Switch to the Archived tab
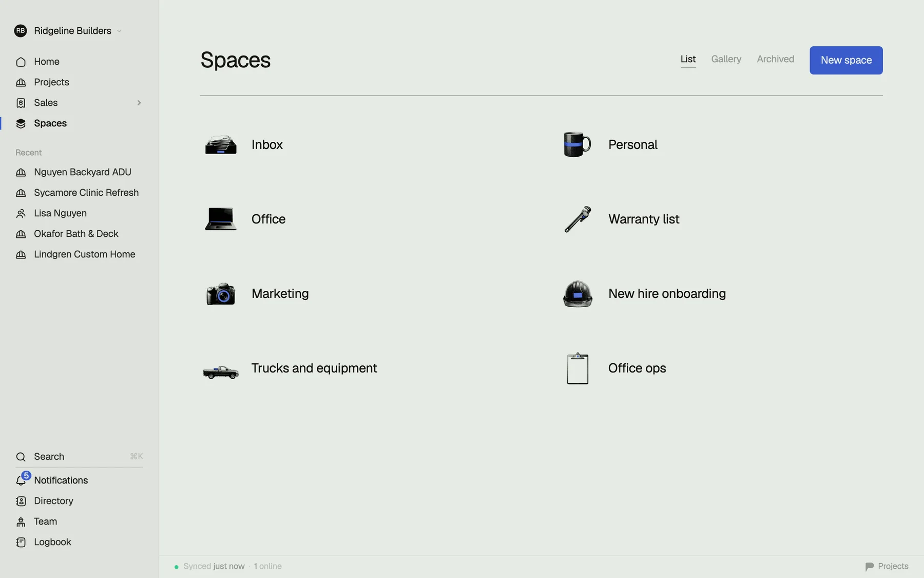This screenshot has width=924, height=578. 776,59
